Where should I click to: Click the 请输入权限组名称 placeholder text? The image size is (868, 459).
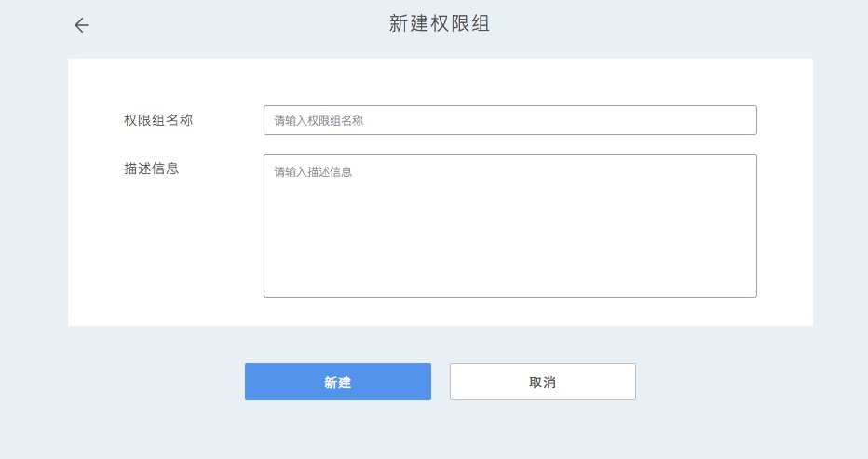click(319, 121)
